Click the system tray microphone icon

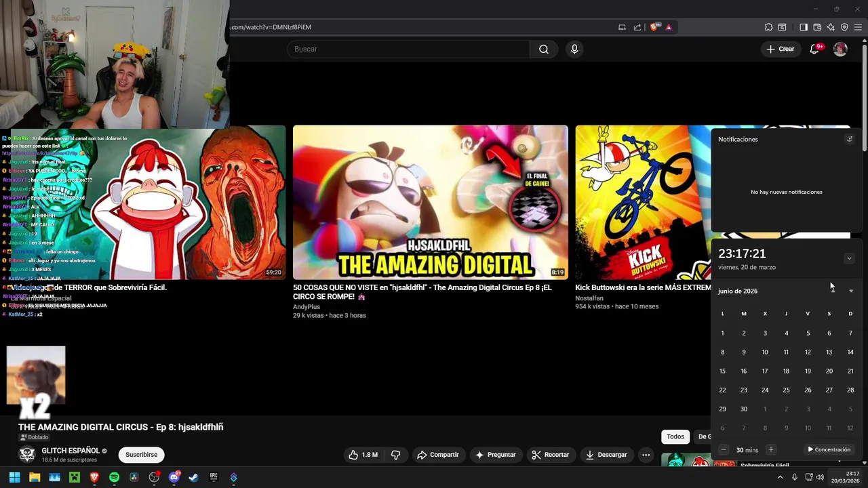pos(795,477)
